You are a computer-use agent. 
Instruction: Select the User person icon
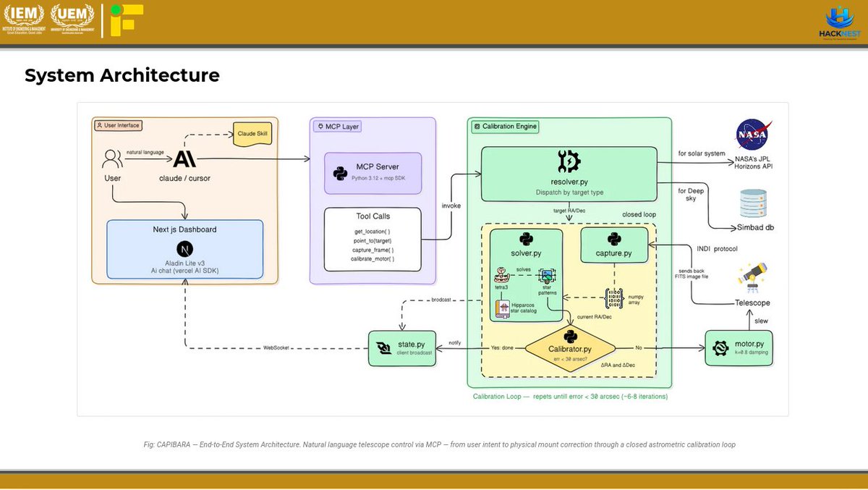[x=113, y=159]
